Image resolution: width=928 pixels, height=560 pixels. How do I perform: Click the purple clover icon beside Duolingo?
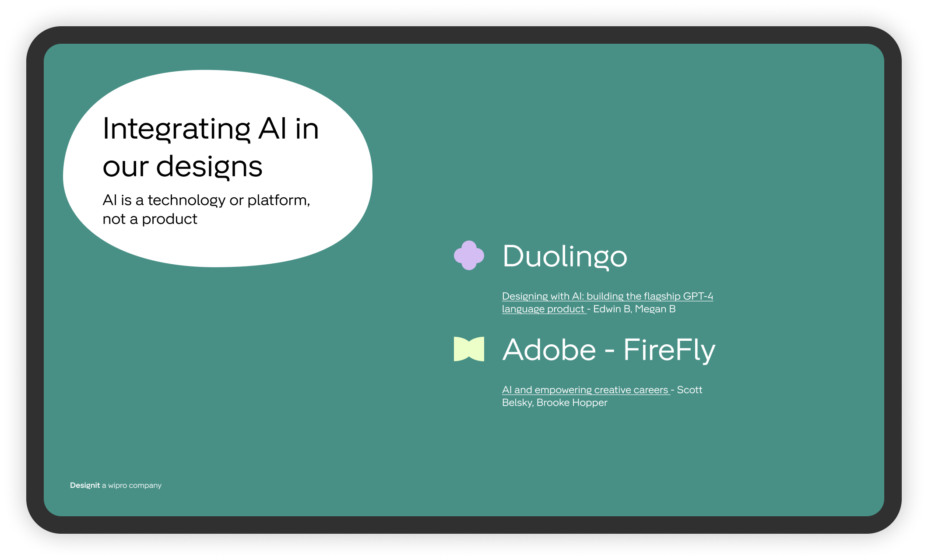pos(469,255)
